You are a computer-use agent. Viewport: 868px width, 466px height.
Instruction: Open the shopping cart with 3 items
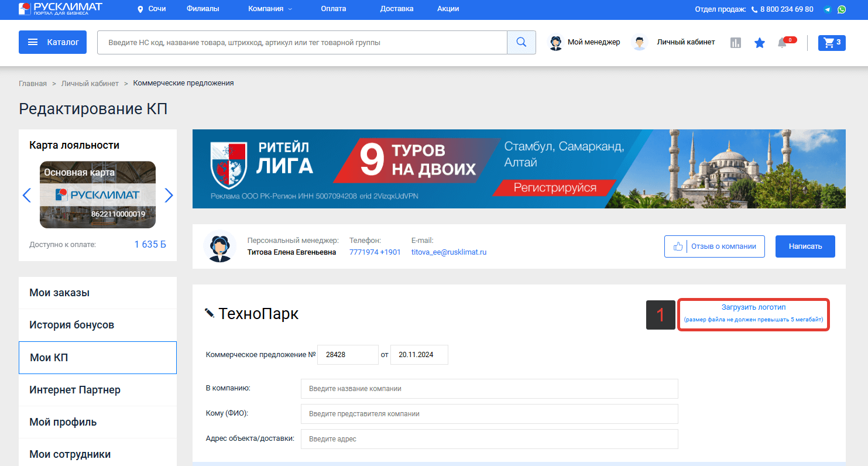click(x=832, y=42)
